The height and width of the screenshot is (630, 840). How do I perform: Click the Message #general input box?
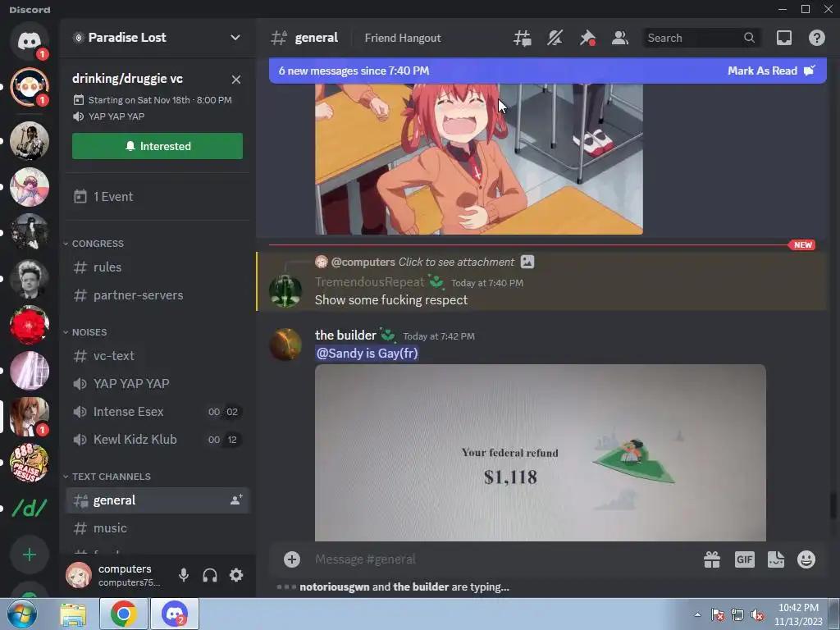pos(504,559)
